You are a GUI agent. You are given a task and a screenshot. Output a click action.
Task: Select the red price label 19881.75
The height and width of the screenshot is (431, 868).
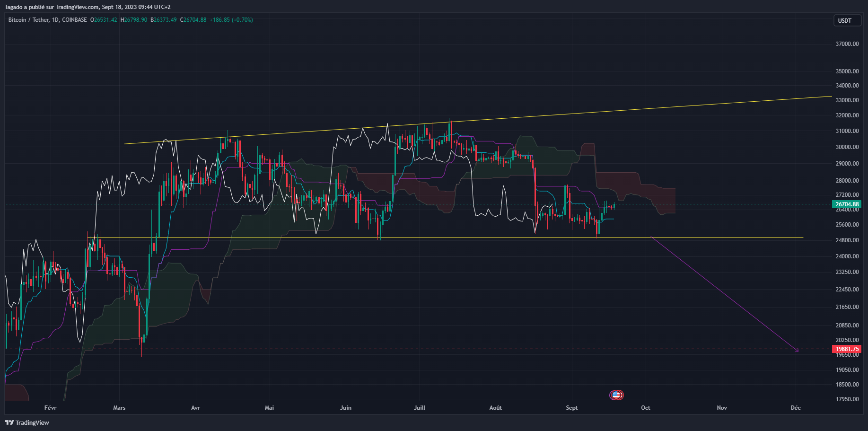click(847, 349)
